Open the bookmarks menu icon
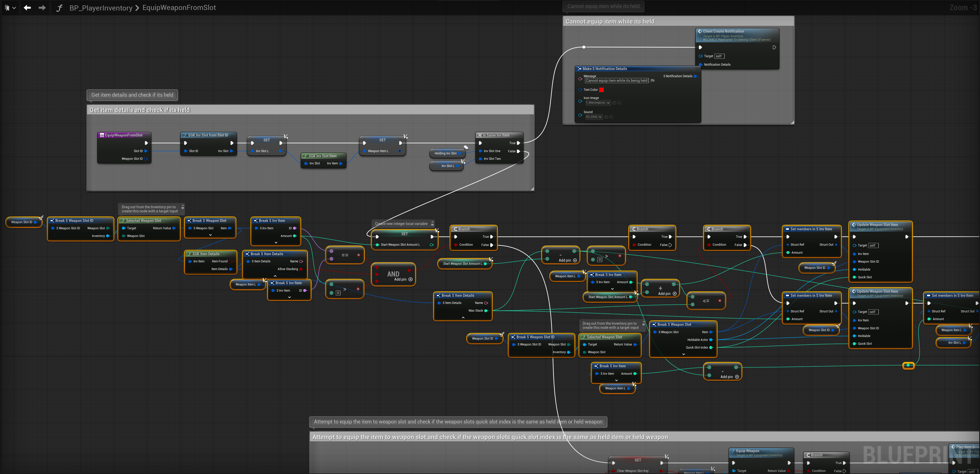 coord(7,8)
